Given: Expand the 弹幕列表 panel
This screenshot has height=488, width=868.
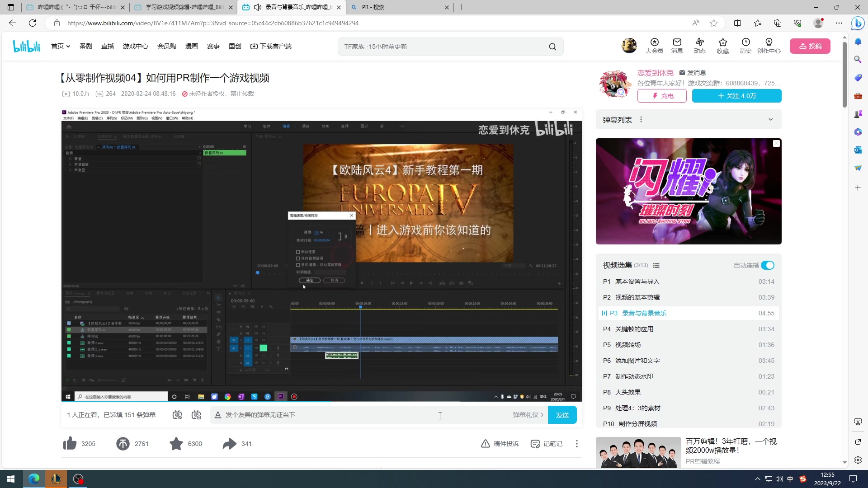Looking at the screenshot, I should [x=770, y=120].
